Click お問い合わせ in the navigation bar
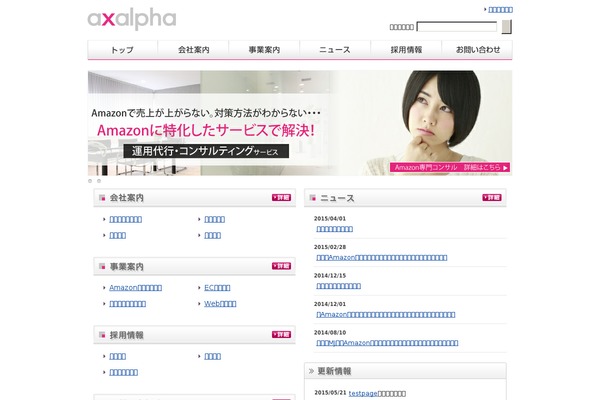600x400 pixels. coord(477,50)
